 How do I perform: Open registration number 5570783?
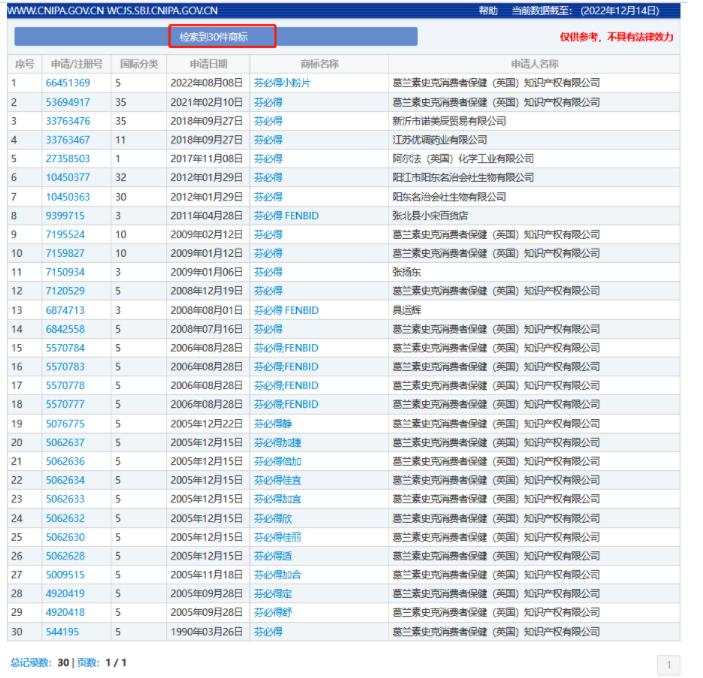[65, 367]
